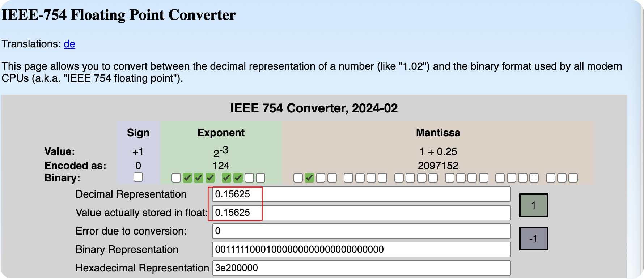Screen dimensions: 644x279
Task: Uncheck the third Exponent bit checkbox
Action: click(199, 178)
